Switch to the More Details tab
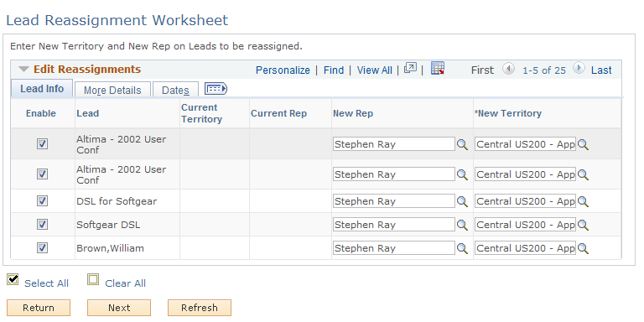Image resolution: width=644 pixels, height=322 pixels. click(x=112, y=90)
